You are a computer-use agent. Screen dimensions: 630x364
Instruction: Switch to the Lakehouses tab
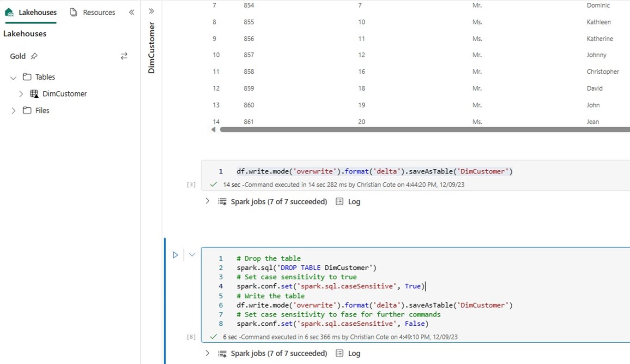pos(31,12)
